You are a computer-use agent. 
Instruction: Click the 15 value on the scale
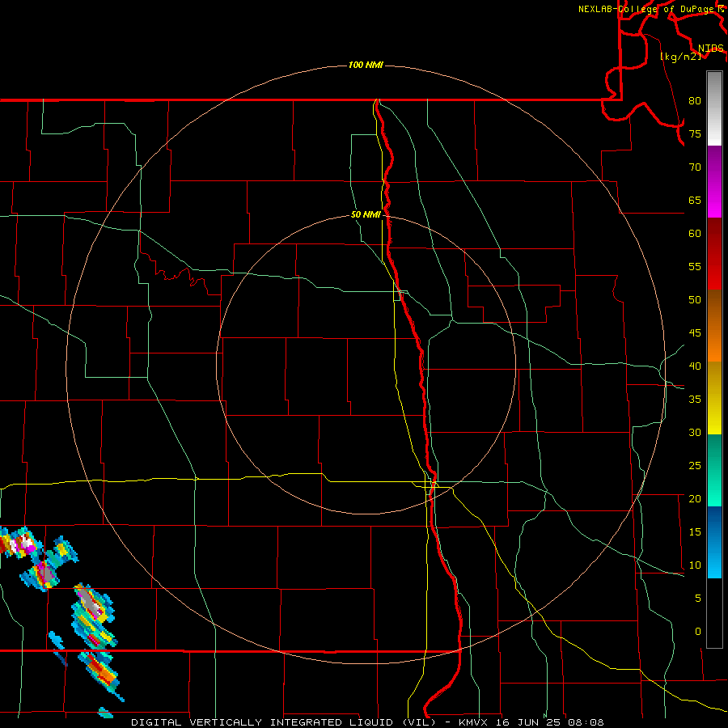pos(695,531)
